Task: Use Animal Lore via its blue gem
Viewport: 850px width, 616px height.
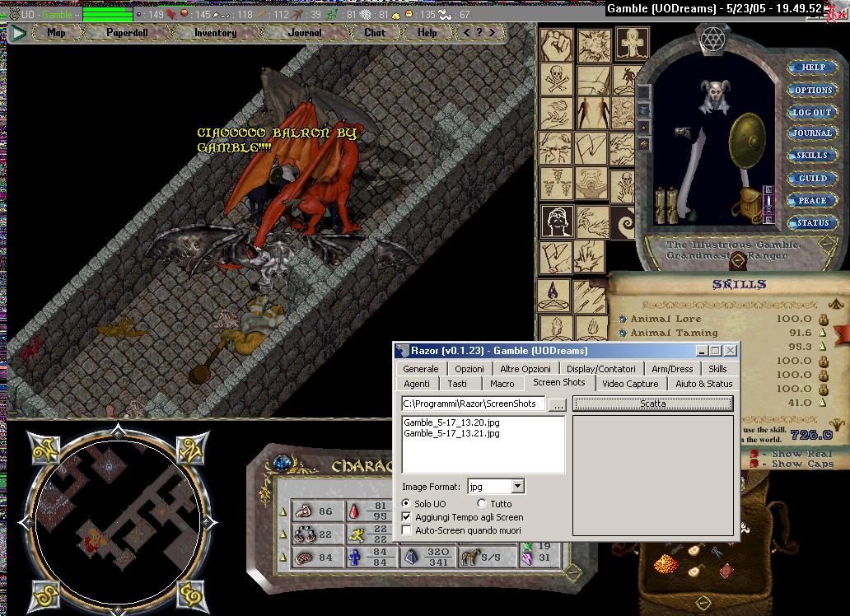Action: pos(623,319)
